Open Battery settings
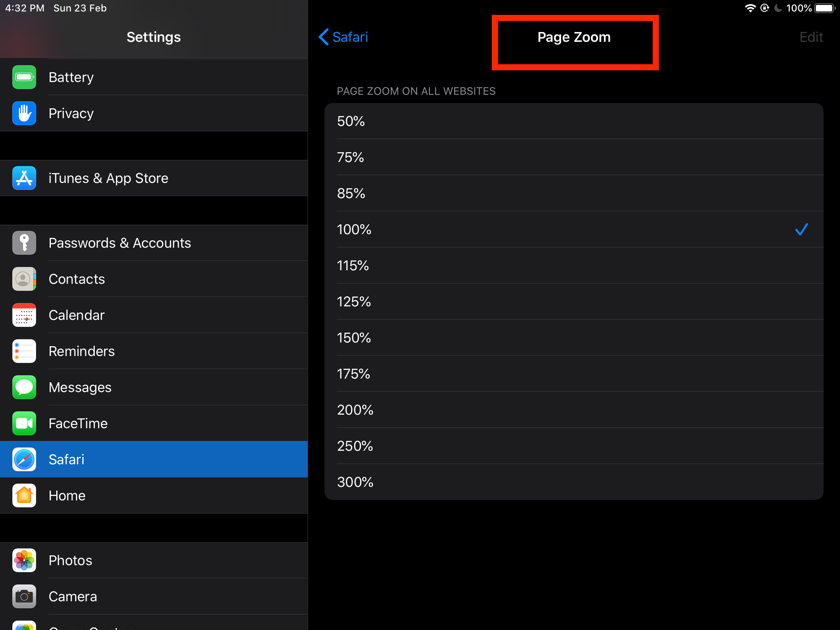The width and height of the screenshot is (840, 630). [154, 77]
